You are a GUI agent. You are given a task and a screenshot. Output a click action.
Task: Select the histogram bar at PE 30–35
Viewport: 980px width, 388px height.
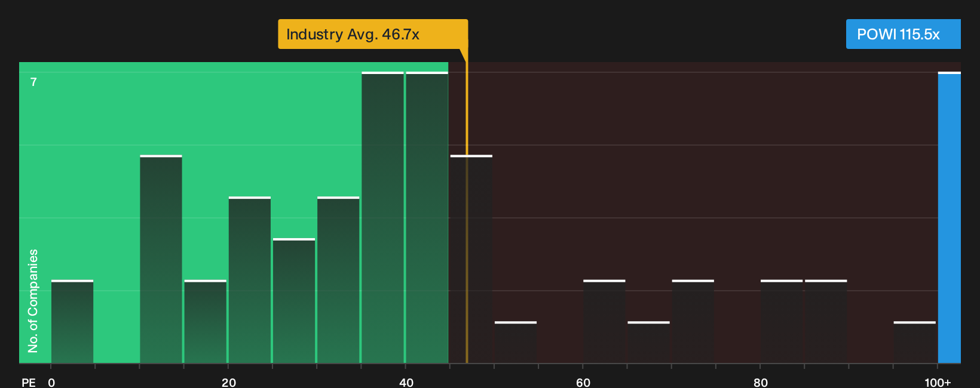(338, 280)
